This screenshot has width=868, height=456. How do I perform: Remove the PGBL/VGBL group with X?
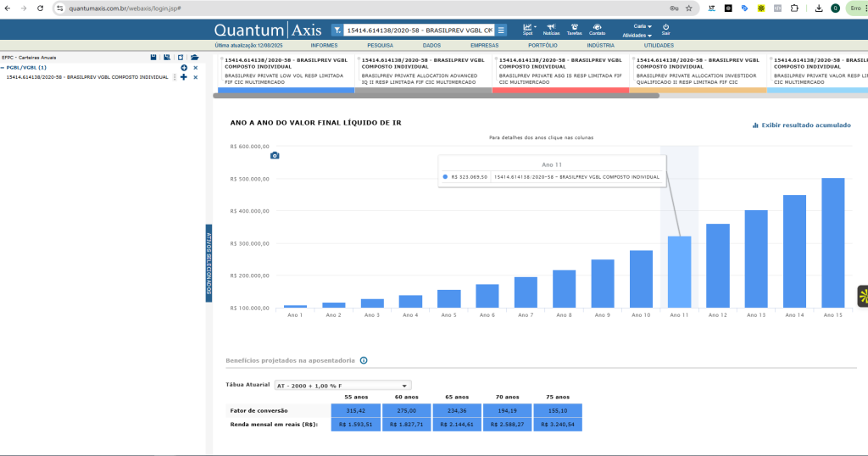(x=196, y=67)
